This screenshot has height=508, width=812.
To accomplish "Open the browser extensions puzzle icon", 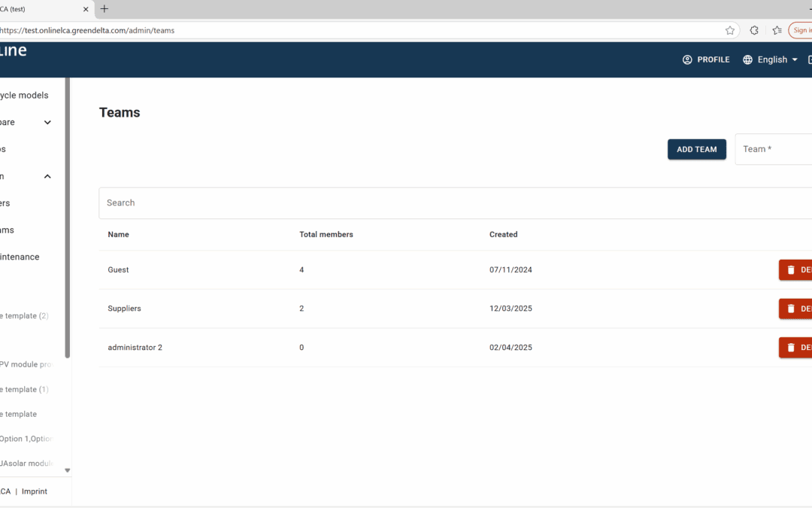I will pyautogui.click(x=754, y=31).
